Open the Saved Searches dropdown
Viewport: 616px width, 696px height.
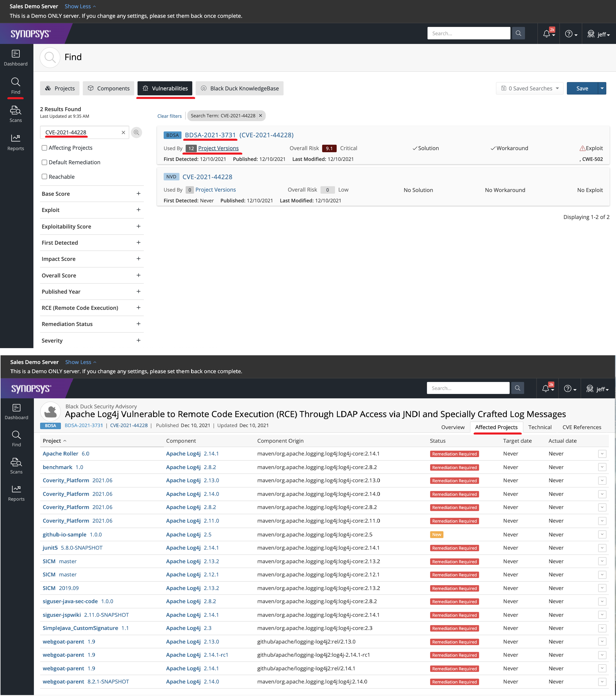tap(530, 88)
